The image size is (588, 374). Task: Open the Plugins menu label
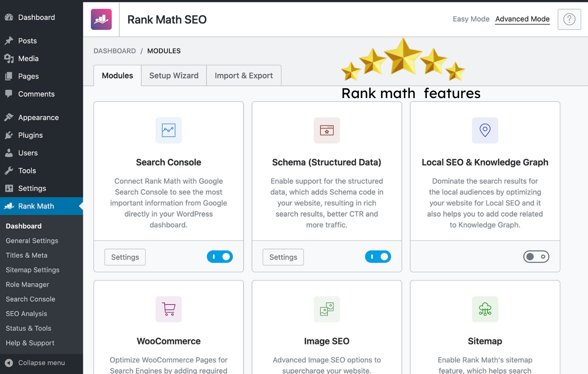[x=30, y=135]
